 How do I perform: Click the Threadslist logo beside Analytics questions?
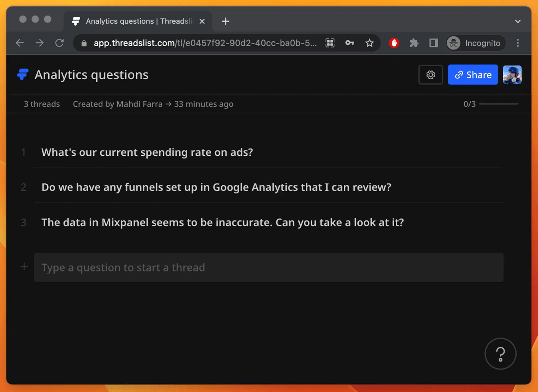pos(23,74)
